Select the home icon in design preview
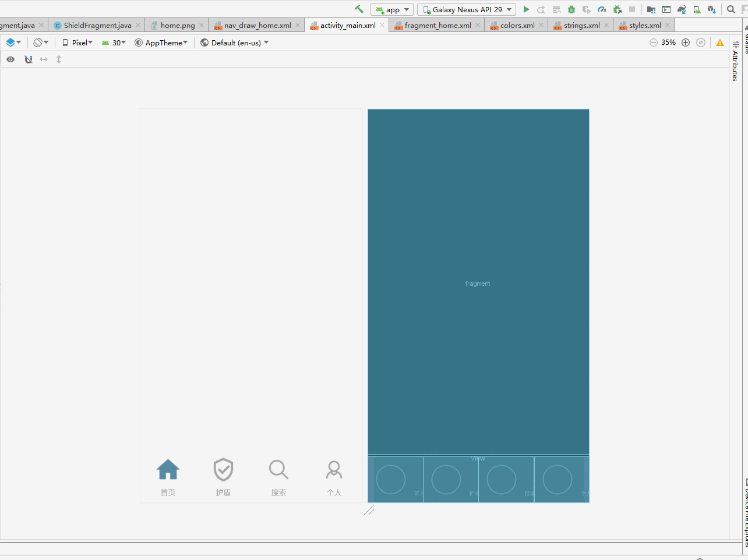The width and height of the screenshot is (748, 560). (168, 469)
